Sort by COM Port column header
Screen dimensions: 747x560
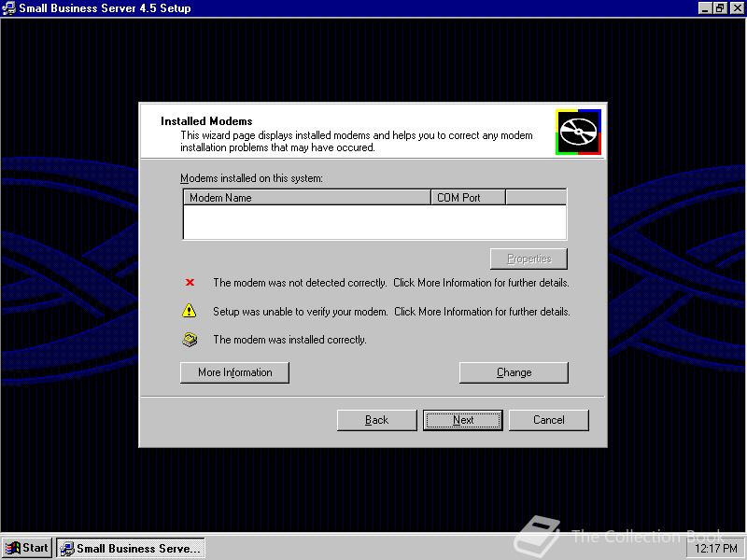point(468,197)
